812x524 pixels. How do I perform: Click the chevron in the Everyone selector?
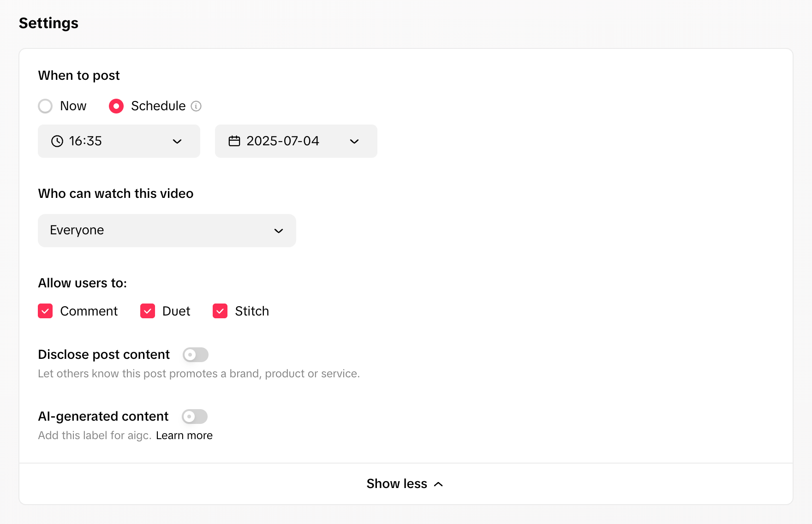tap(279, 231)
